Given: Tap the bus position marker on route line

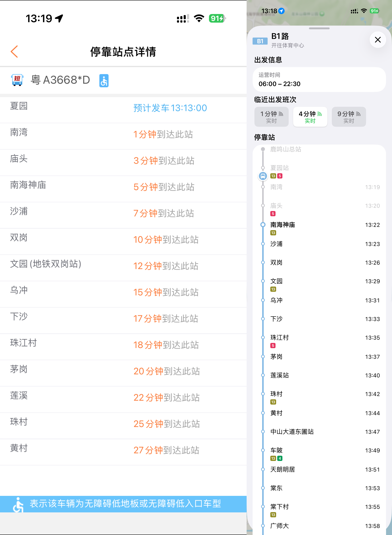Looking at the screenshot, I should 263,176.
